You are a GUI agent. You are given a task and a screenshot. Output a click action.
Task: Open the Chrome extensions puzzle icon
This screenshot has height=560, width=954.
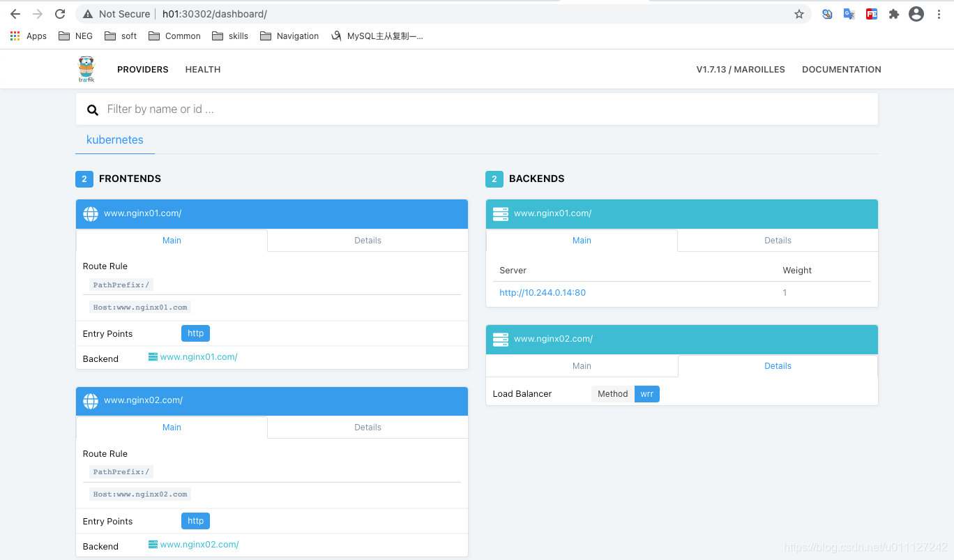pyautogui.click(x=894, y=14)
